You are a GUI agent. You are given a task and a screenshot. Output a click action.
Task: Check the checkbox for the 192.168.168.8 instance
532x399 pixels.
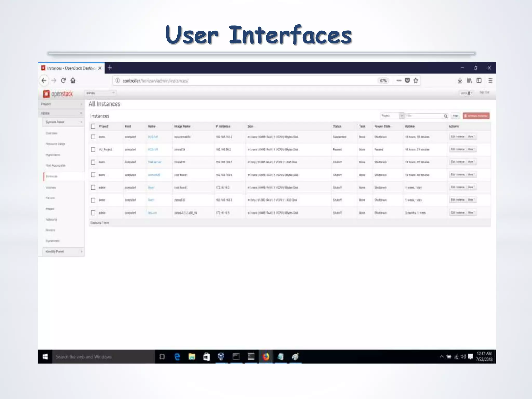click(93, 200)
